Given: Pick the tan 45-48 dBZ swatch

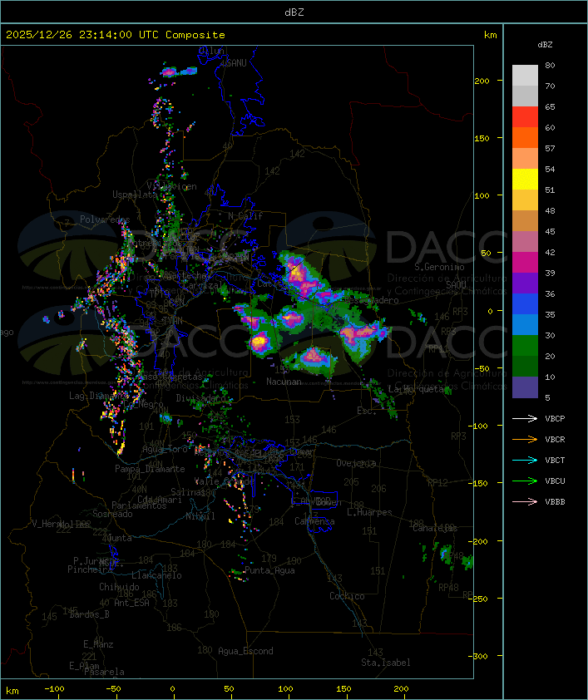Looking at the screenshot, I should point(525,221).
